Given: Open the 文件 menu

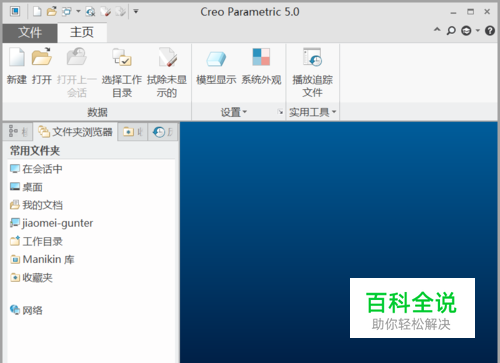Looking at the screenshot, I should [x=30, y=33].
